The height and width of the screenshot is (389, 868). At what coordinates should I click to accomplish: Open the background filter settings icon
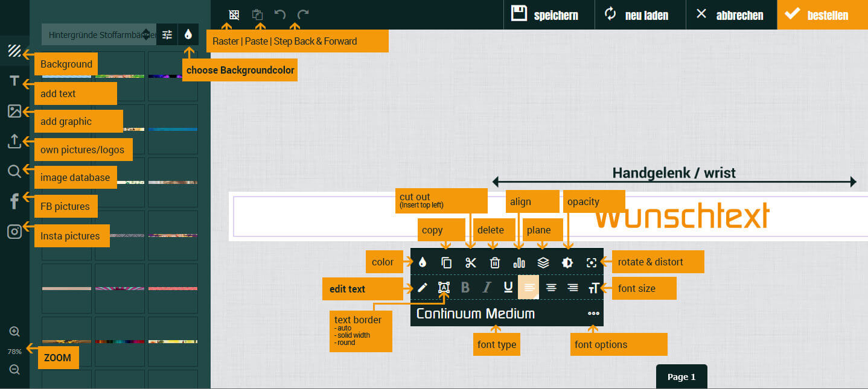[x=167, y=35]
